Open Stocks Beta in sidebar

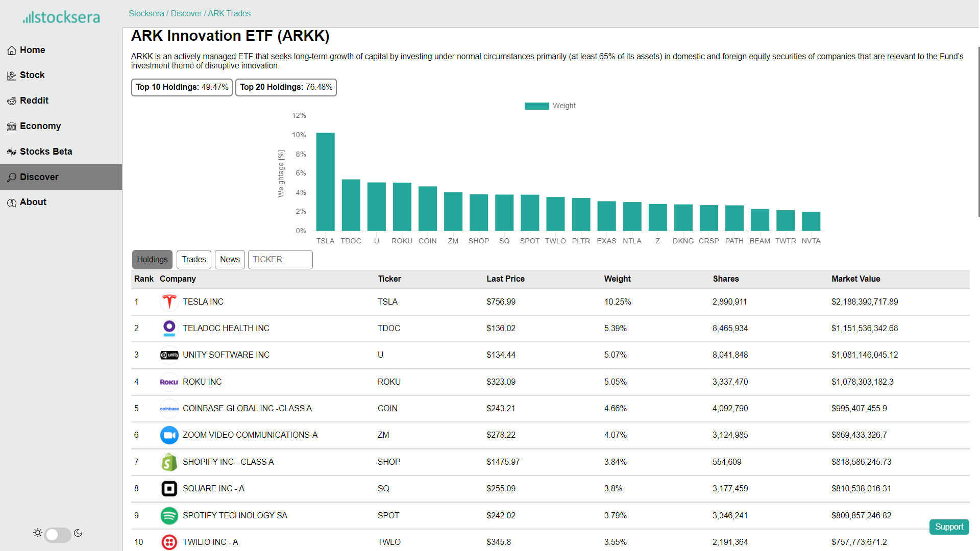(46, 152)
